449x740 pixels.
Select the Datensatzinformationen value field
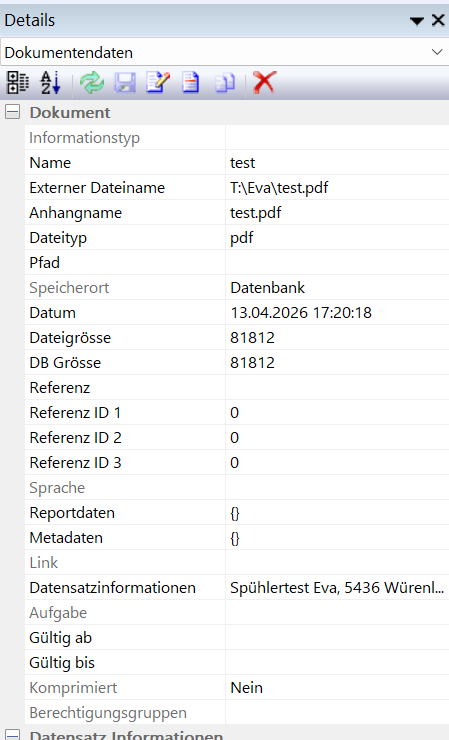click(x=337, y=588)
